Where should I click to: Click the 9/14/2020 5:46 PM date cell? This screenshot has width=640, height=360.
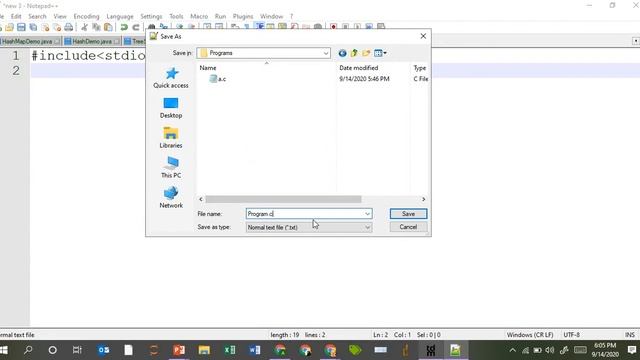(x=364, y=79)
